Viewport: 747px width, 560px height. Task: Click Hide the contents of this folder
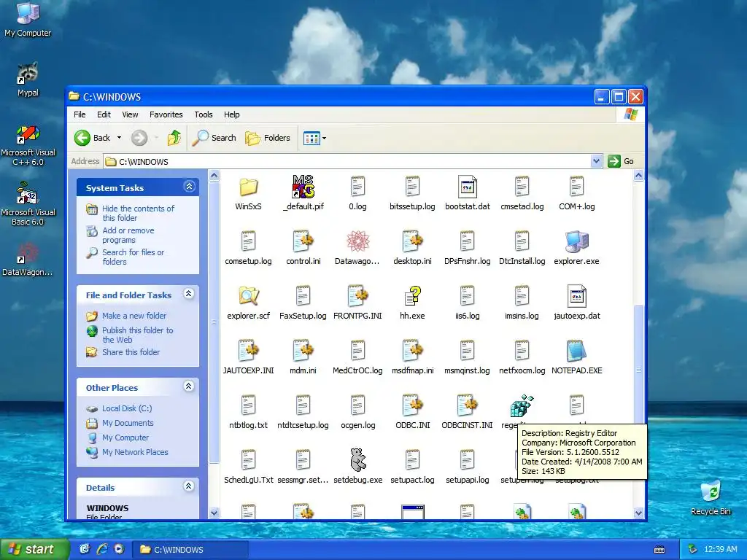pos(138,213)
